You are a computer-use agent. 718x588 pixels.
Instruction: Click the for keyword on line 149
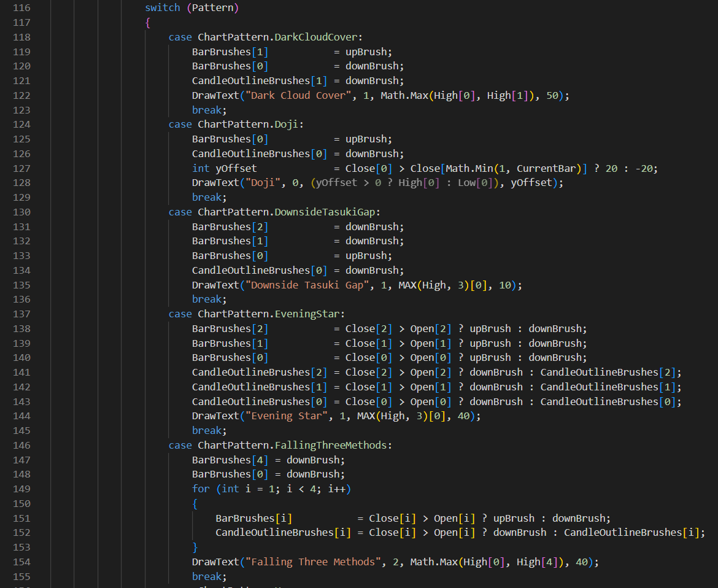(201, 489)
